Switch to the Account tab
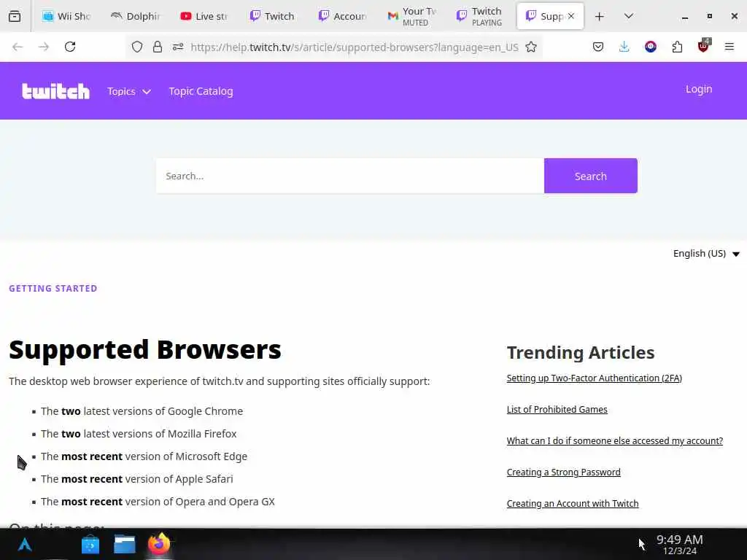This screenshot has width=747, height=560. coord(343,16)
